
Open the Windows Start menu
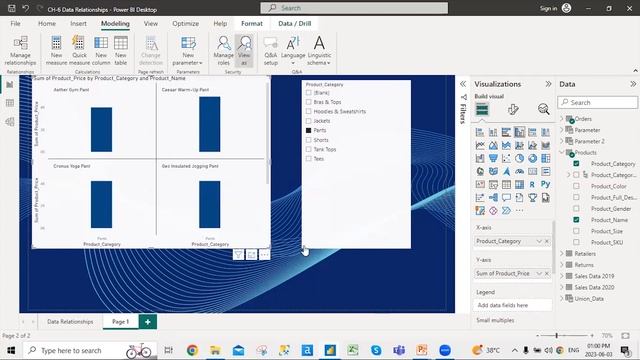pos(11,350)
